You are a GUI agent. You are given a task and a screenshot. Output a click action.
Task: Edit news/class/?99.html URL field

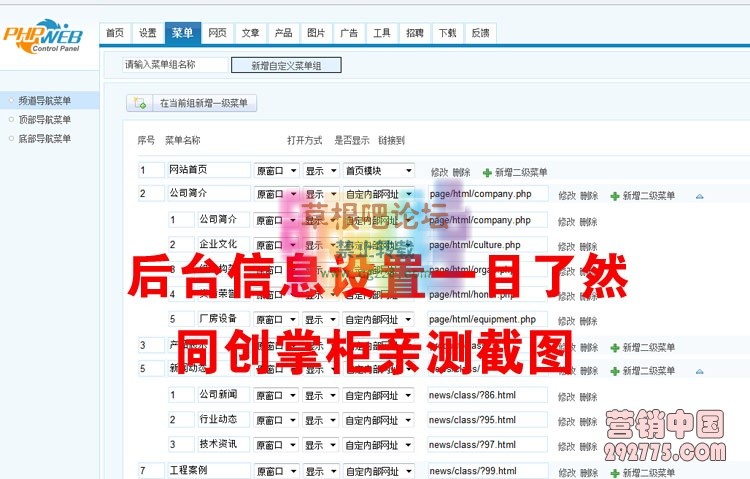tap(487, 471)
